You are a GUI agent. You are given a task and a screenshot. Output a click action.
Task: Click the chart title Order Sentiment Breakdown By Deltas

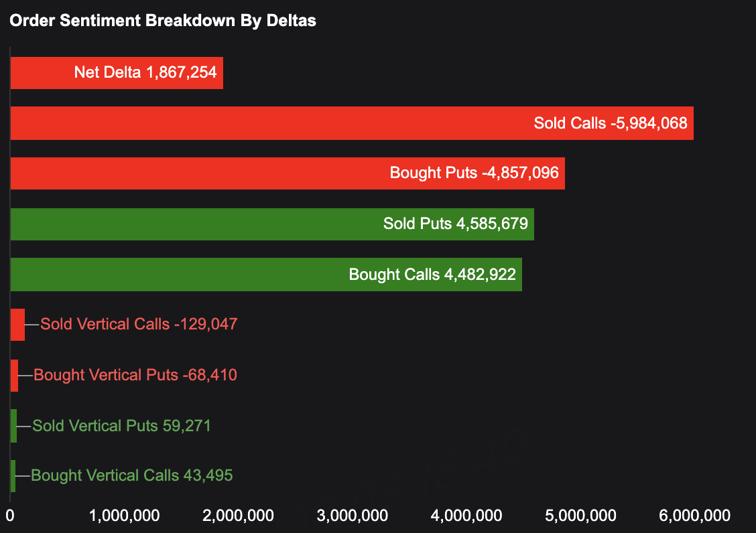pyautogui.click(x=163, y=21)
